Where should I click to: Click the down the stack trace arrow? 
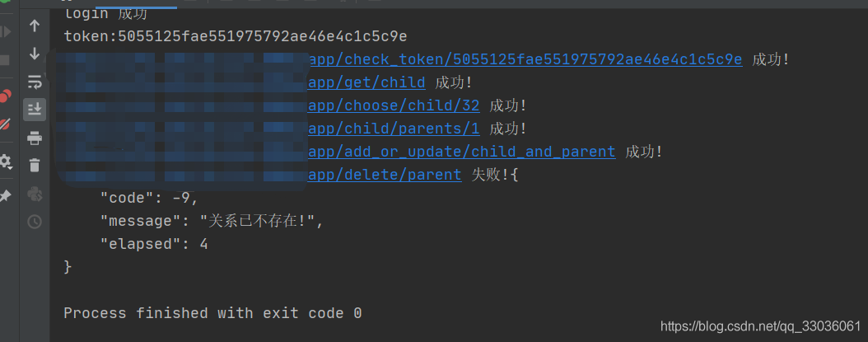[x=35, y=54]
